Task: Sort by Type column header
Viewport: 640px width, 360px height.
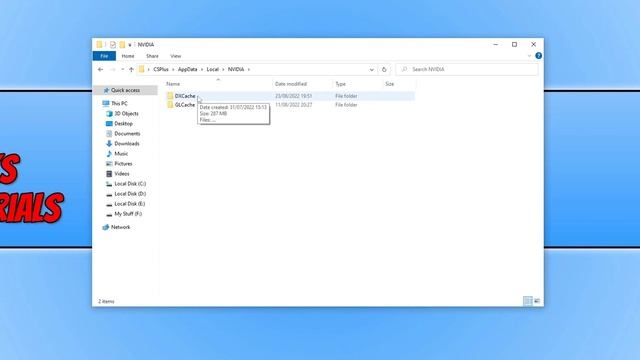Action: coord(340,84)
